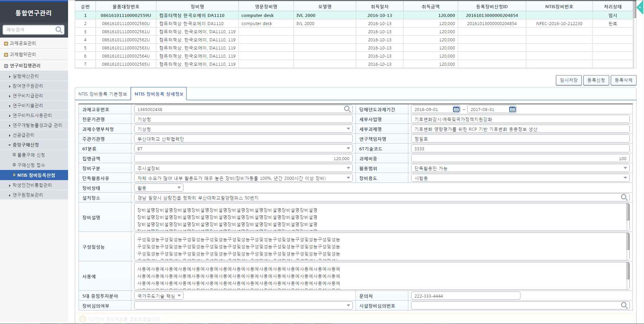Click search icon in 설치장소 field

point(624,197)
